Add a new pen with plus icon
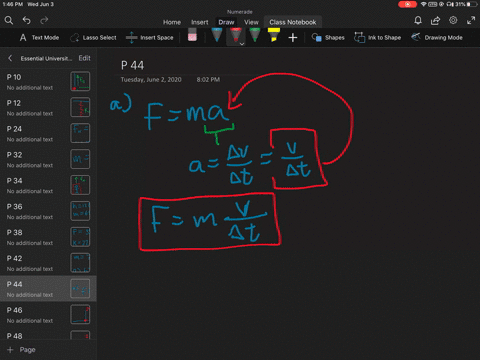The image size is (480, 360). 293,38
